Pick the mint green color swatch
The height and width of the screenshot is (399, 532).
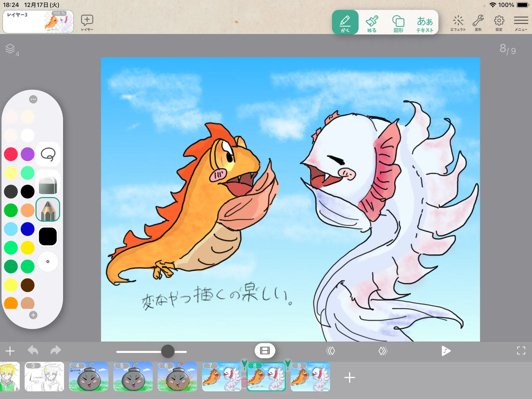28,173
